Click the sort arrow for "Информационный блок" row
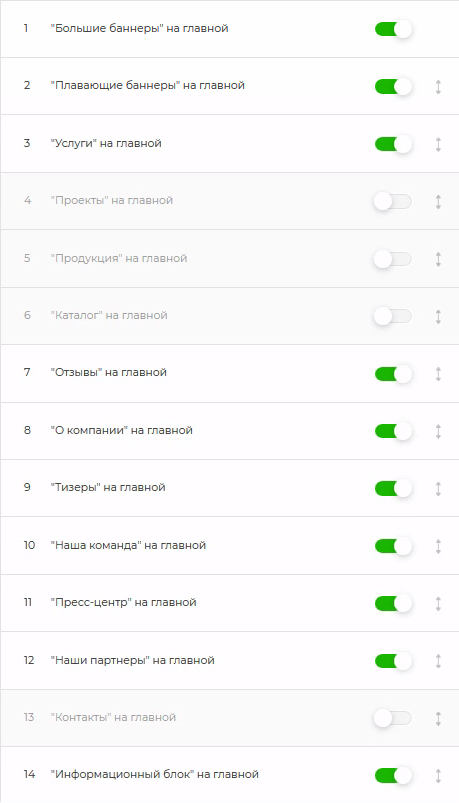 438,776
